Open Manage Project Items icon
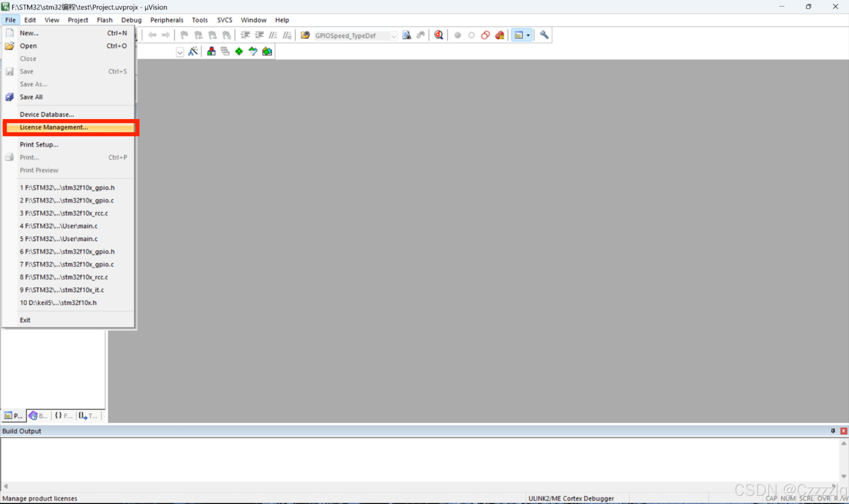 coord(211,51)
